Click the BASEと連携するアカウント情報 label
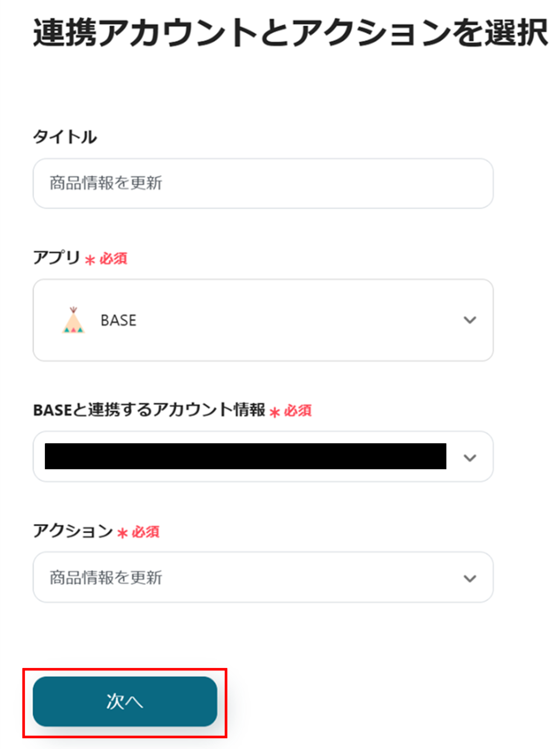Viewport: 560px width, 749px height. tap(149, 410)
